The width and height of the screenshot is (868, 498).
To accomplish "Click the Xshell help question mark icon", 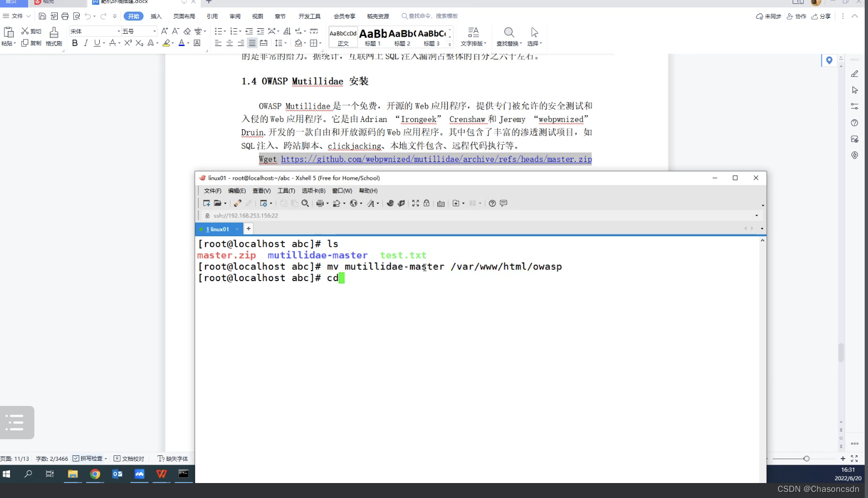I will [492, 204].
